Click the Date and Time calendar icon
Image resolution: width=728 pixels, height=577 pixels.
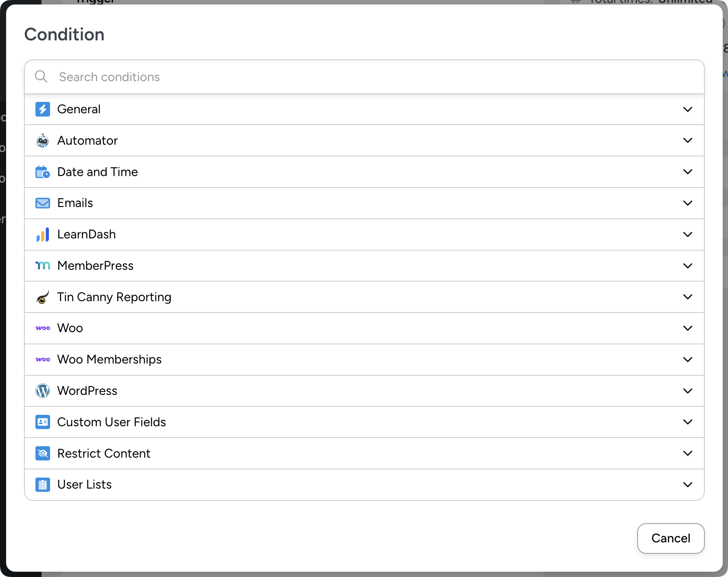pyautogui.click(x=43, y=172)
